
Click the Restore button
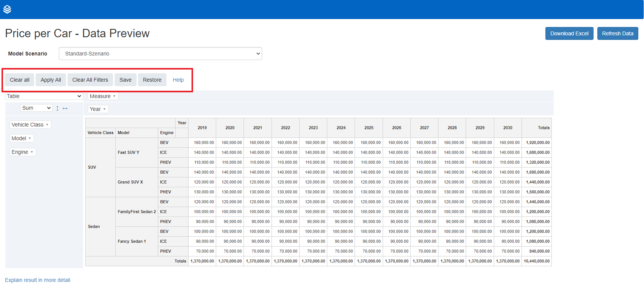point(152,80)
